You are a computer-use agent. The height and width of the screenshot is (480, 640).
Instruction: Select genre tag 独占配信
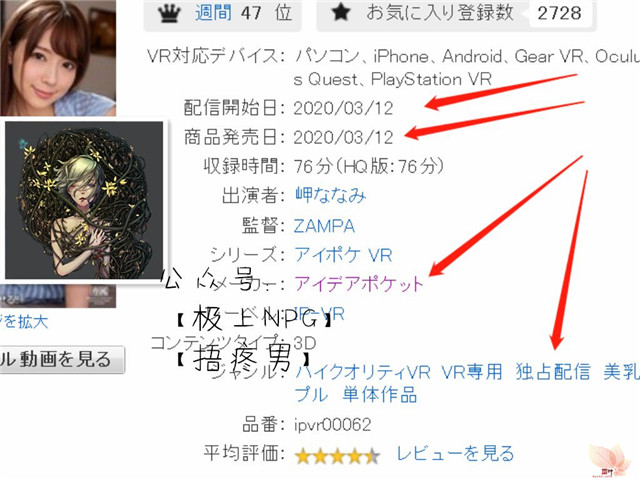pyautogui.click(x=553, y=372)
